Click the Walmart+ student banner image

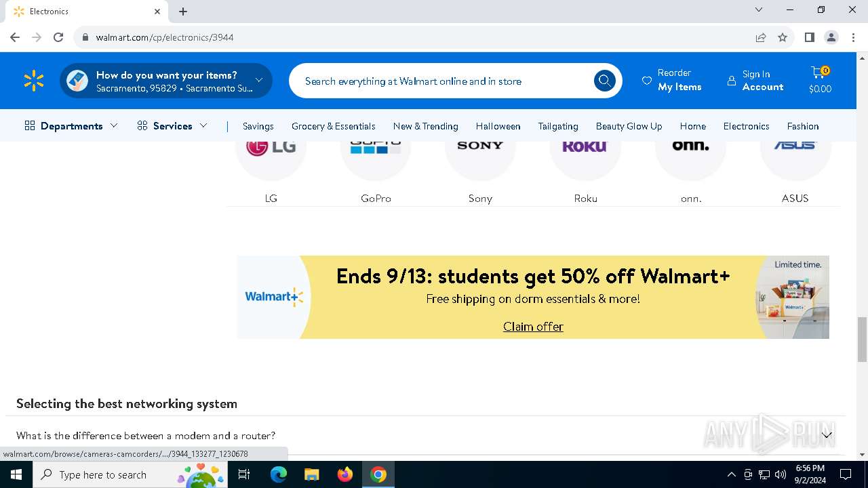coord(533,297)
